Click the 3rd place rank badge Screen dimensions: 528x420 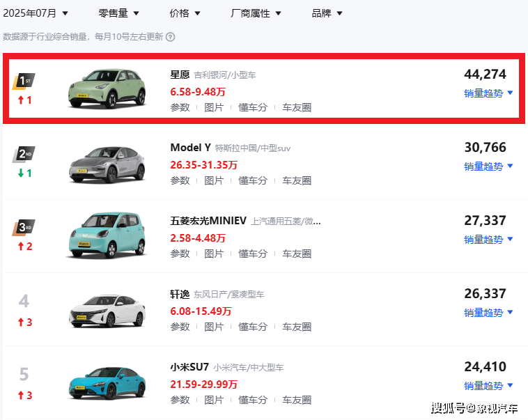[24, 228]
